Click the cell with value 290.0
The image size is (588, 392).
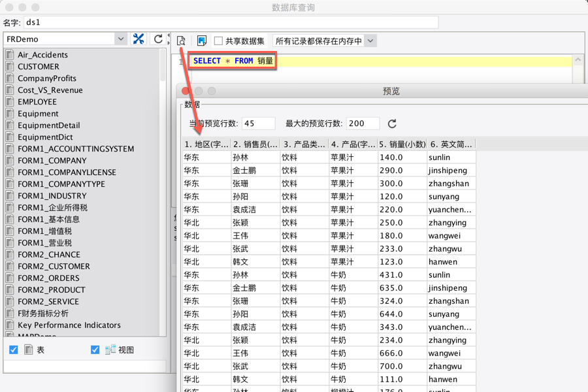click(402, 171)
